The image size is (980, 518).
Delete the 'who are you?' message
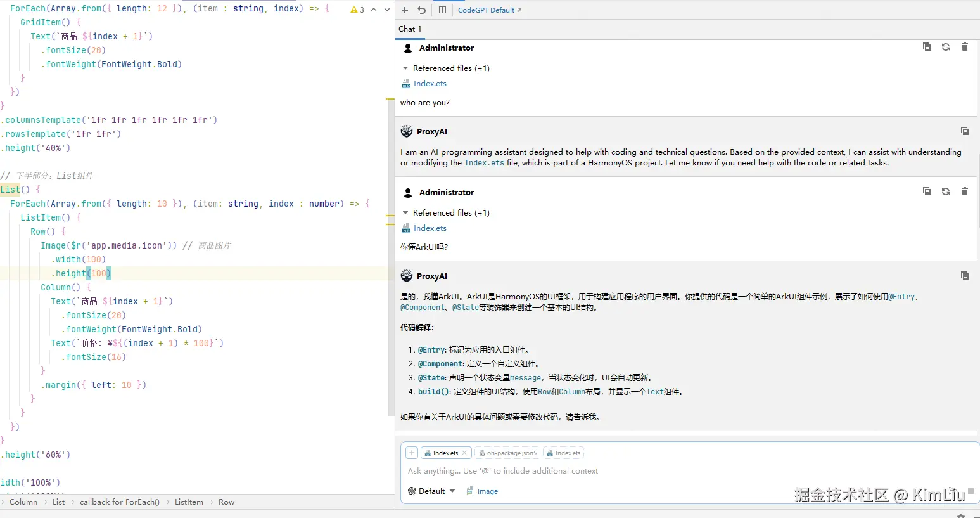tap(965, 47)
